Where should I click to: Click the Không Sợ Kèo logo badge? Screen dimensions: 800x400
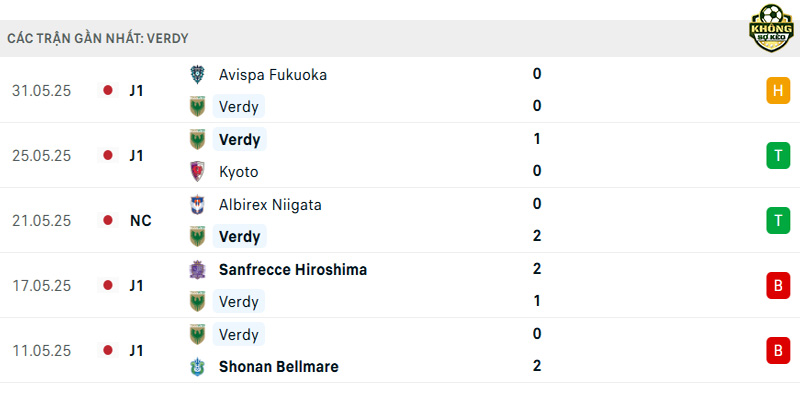click(771, 28)
